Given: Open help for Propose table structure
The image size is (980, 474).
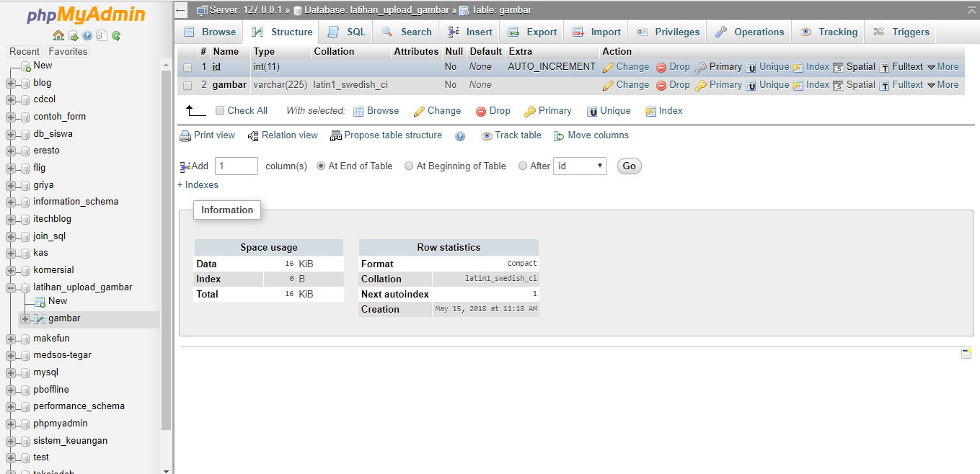Looking at the screenshot, I should (460, 136).
